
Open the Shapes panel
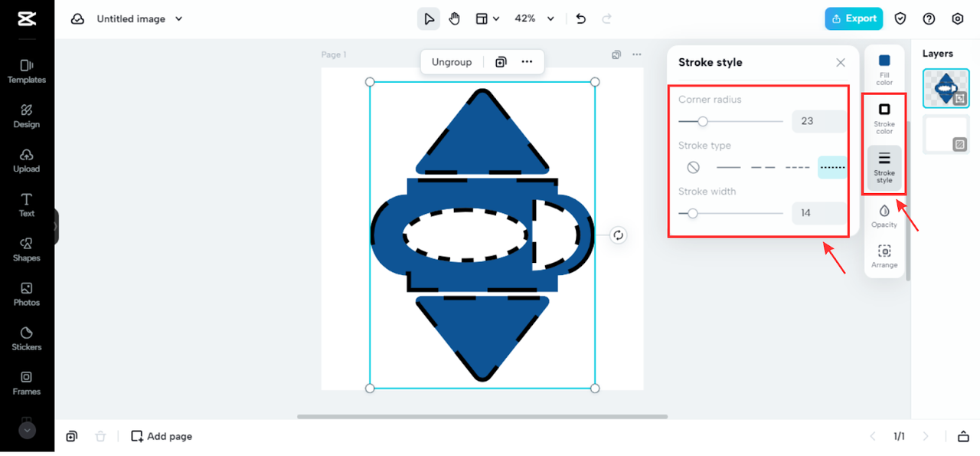[x=27, y=249]
